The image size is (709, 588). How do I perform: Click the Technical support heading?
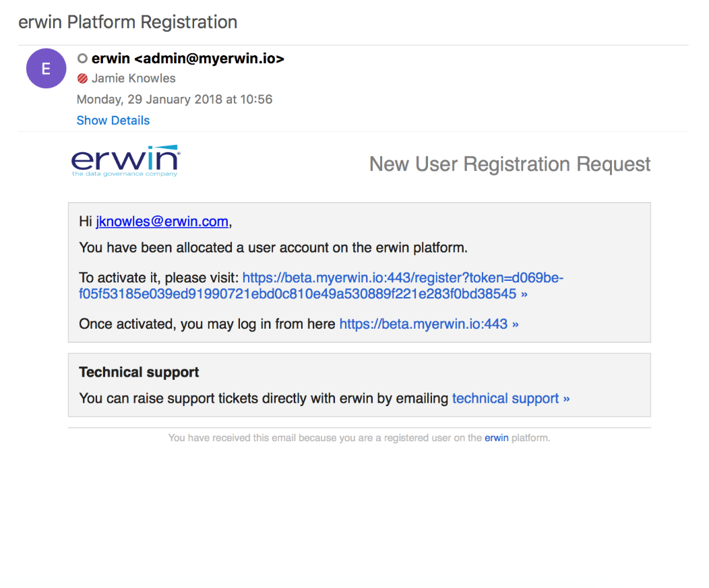tap(139, 372)
